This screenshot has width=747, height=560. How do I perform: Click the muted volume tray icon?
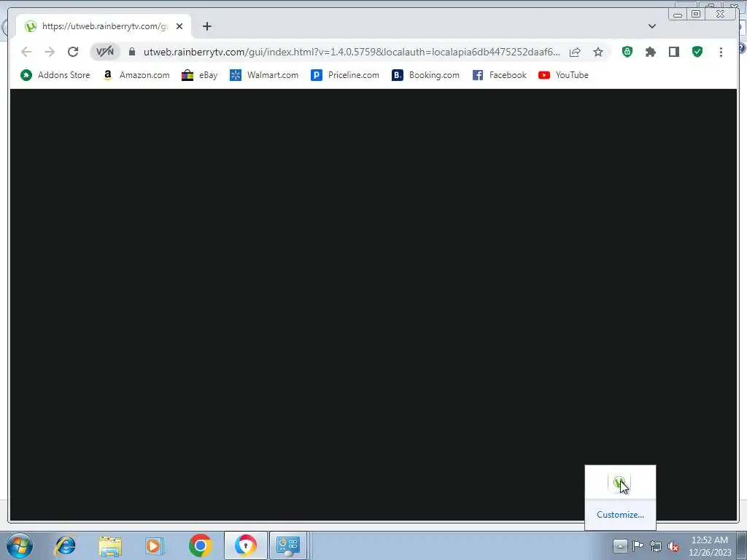(x=673, y=546)
